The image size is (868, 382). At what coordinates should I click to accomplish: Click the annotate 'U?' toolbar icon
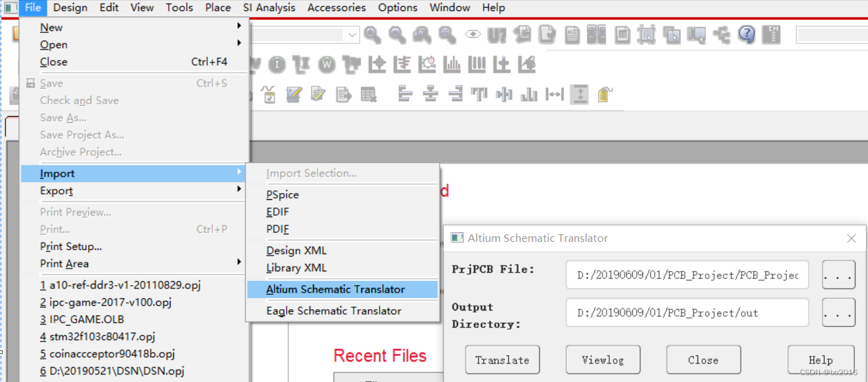[497, 35]
